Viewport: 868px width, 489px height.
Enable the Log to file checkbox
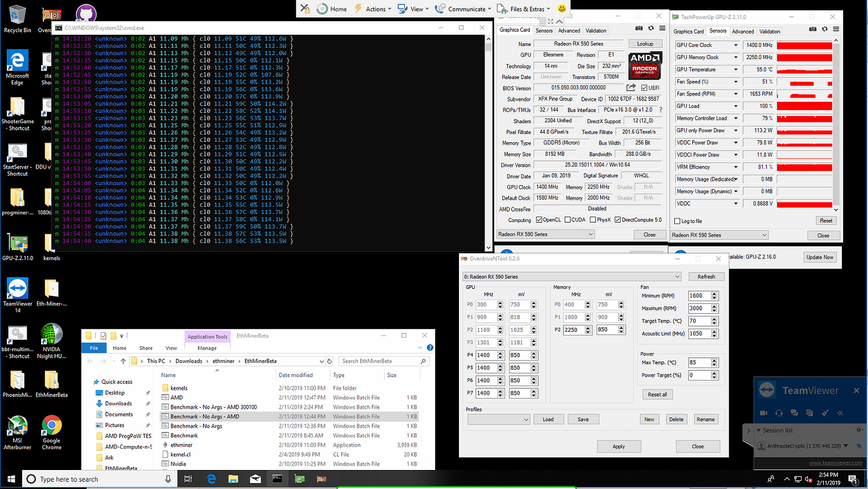[677, 221]
